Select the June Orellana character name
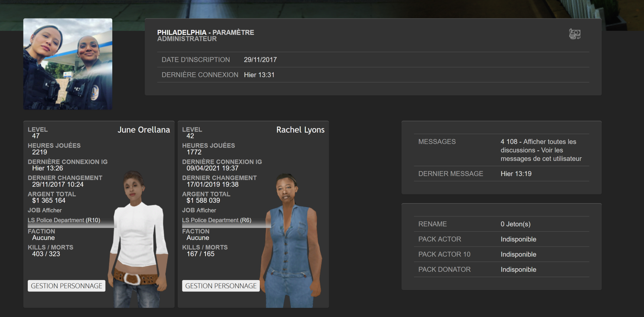The width and height of the screenshot is (644, 317). [144, 130]
